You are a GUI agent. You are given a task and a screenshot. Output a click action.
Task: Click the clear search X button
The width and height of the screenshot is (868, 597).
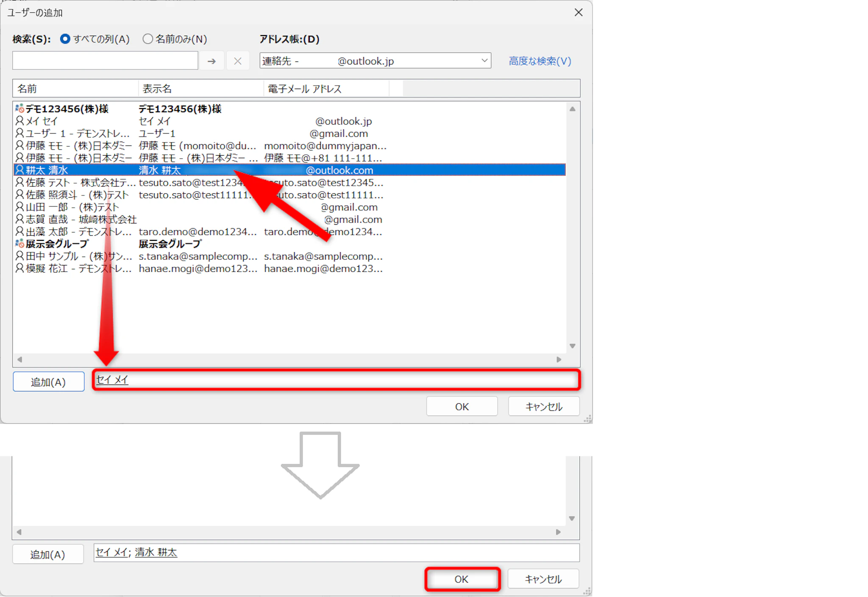pos(238,61)
